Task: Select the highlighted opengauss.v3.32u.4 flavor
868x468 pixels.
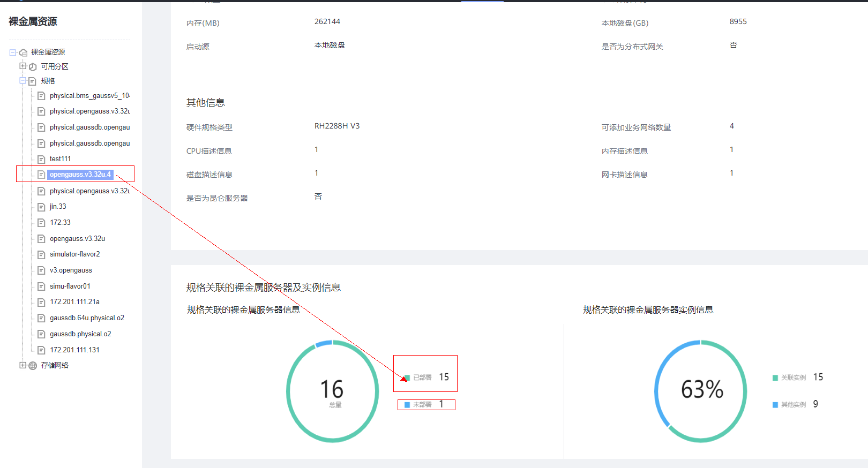Action: [80, 175]
